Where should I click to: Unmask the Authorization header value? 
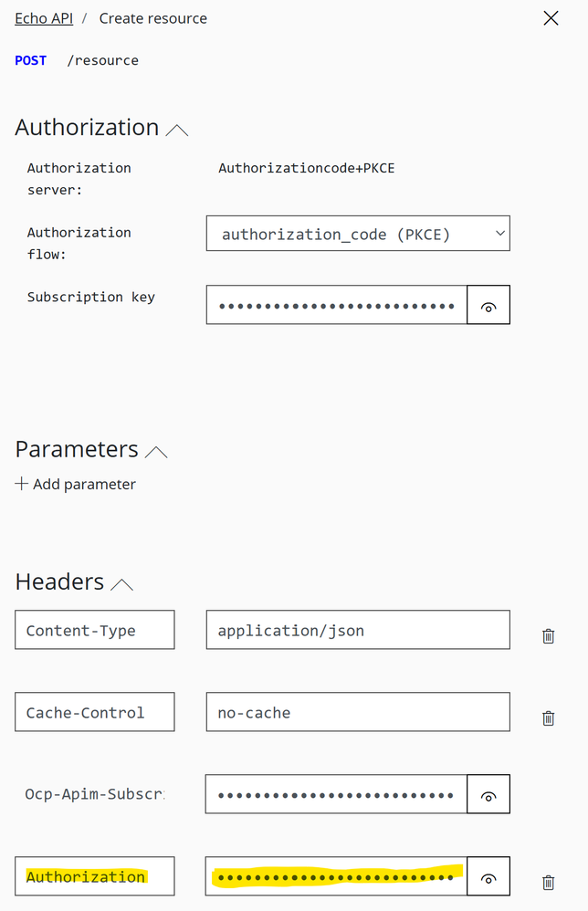coord(488,876)
